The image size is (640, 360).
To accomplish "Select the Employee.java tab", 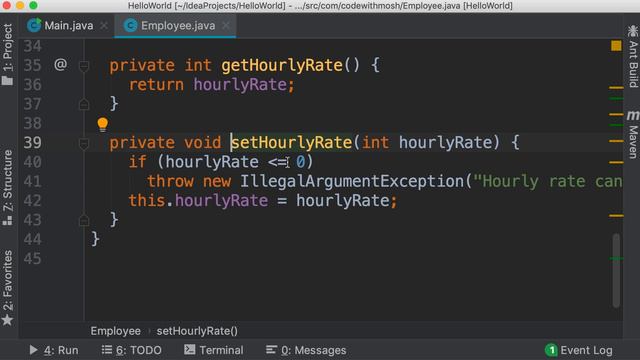I will click(x=175, y=25).
